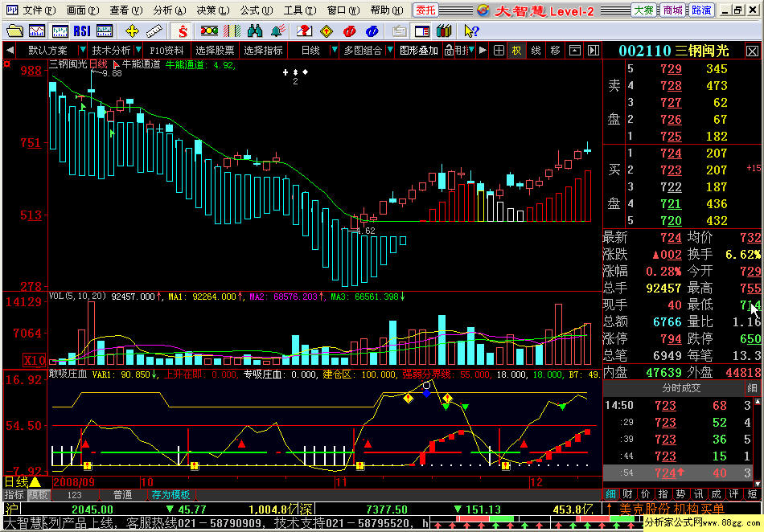The width and height of the screenshot is (764, 532).
Task: Click the 选择股票 button
Action: [x=215, y=50]
